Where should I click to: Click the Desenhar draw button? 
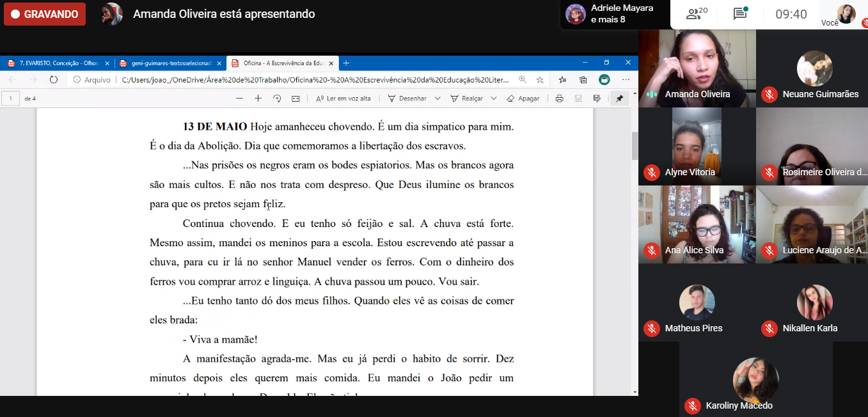(407, 98)
